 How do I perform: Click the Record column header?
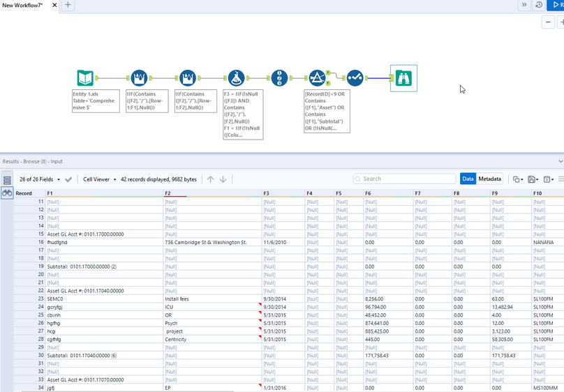[29, 193]
